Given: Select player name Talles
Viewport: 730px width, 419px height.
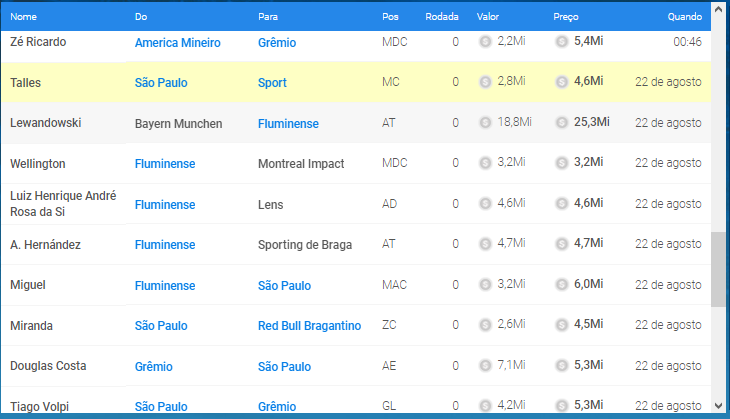Looking at the screenshot, I should click(26, 82).
